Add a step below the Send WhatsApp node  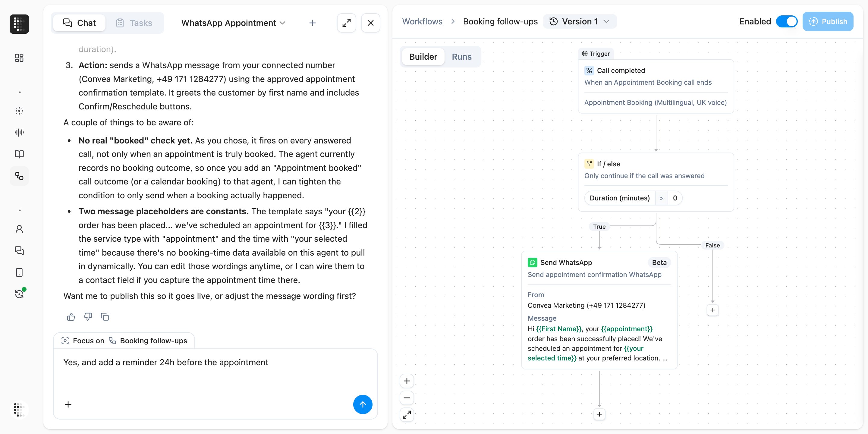(599, 414)
